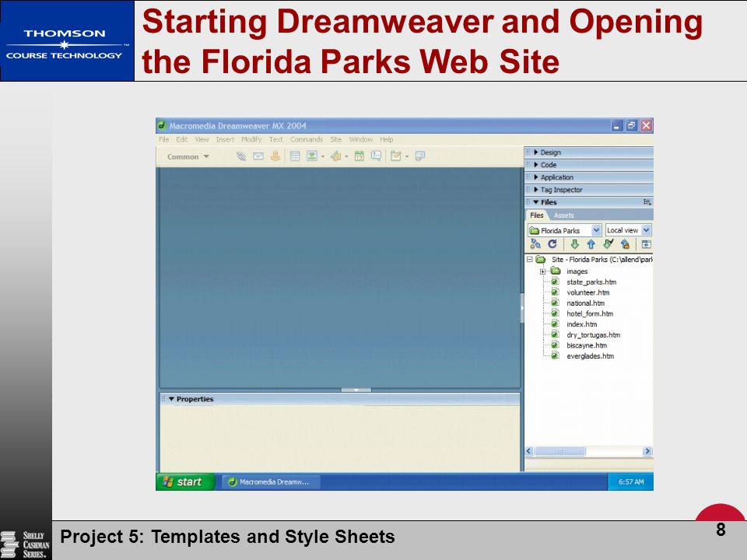Viewport: 747px width, 560px height.
Task: Open the Images icon dropdown arrow
Action: point(323,156)
